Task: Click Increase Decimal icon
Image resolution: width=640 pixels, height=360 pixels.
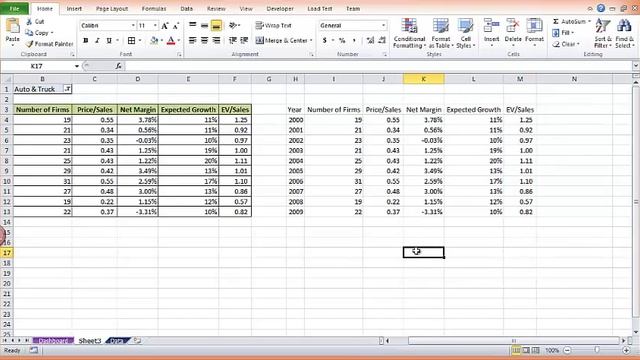Action: pyautogui.click(x=370, y=40)
